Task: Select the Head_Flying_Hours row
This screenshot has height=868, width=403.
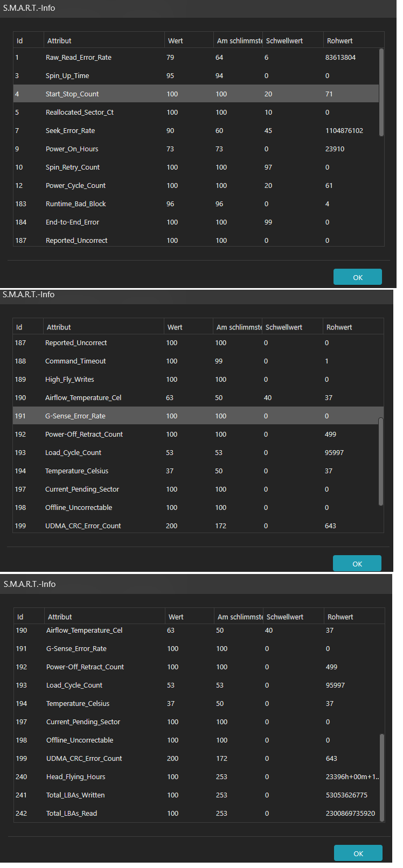Action: [197, 776]
